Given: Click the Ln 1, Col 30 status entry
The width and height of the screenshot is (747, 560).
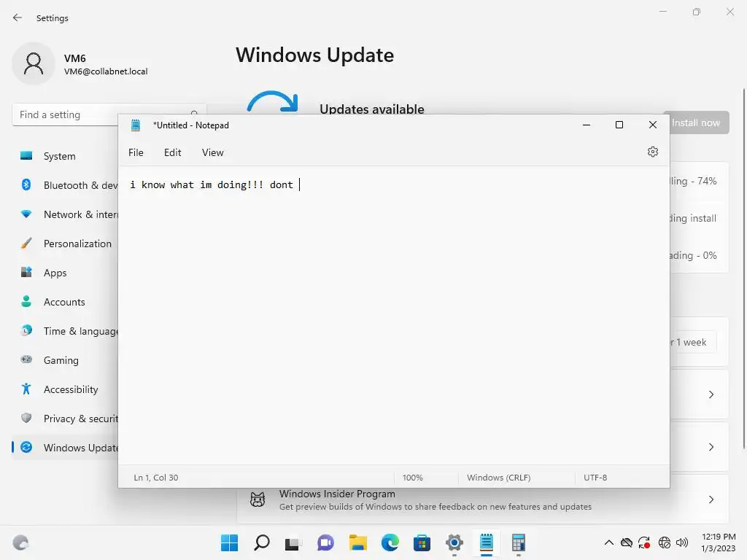Looking at the screenshot, I should [x=156, y=478].
